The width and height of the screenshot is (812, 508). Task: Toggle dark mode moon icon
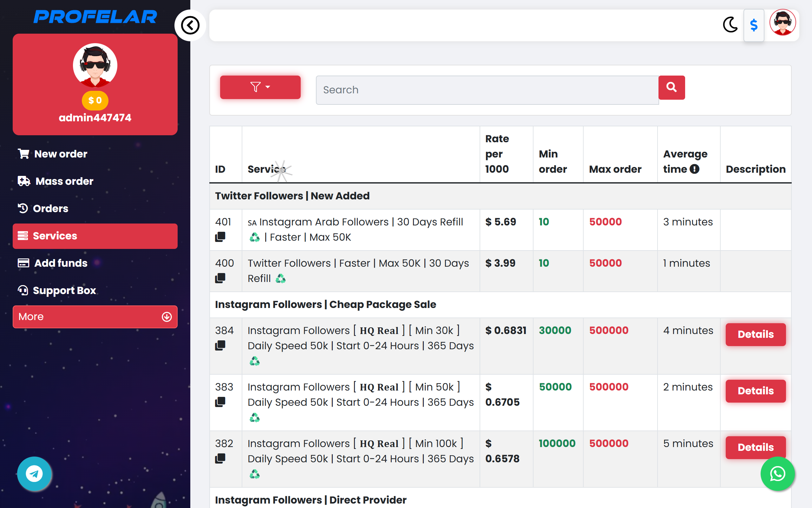coord(730,25)
